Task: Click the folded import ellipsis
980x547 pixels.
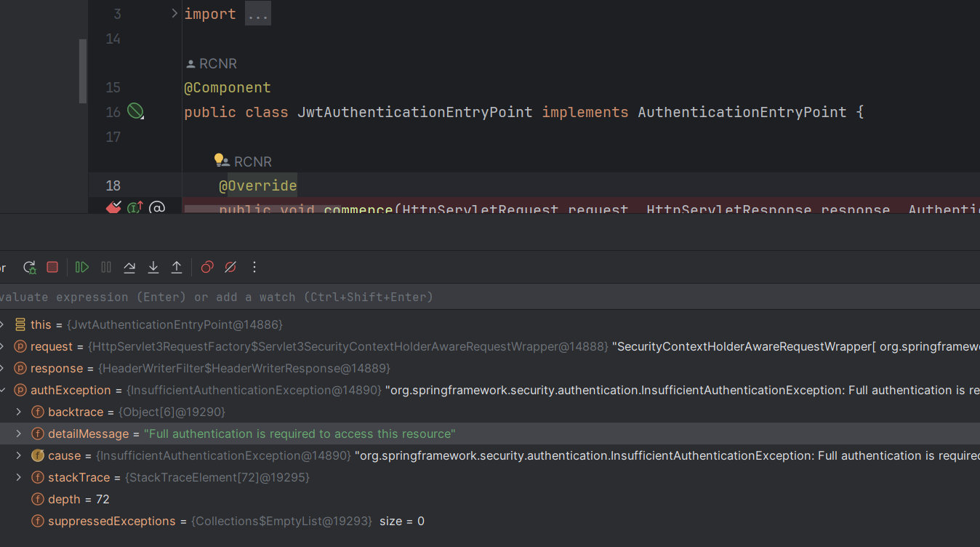Action: 258,14
